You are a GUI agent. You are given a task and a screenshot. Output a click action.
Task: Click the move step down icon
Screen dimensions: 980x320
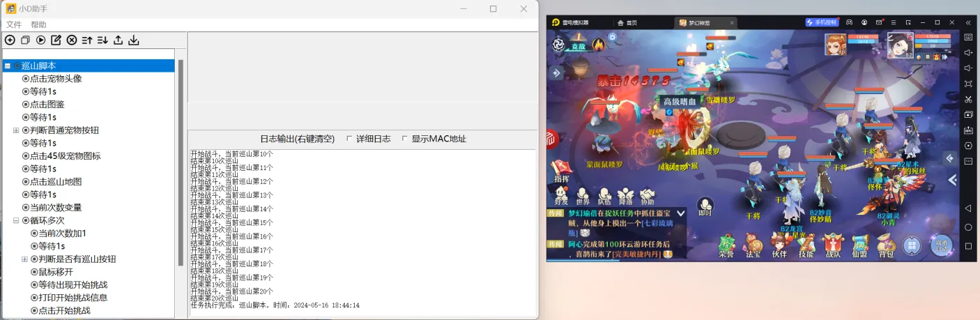click(102, 40)
